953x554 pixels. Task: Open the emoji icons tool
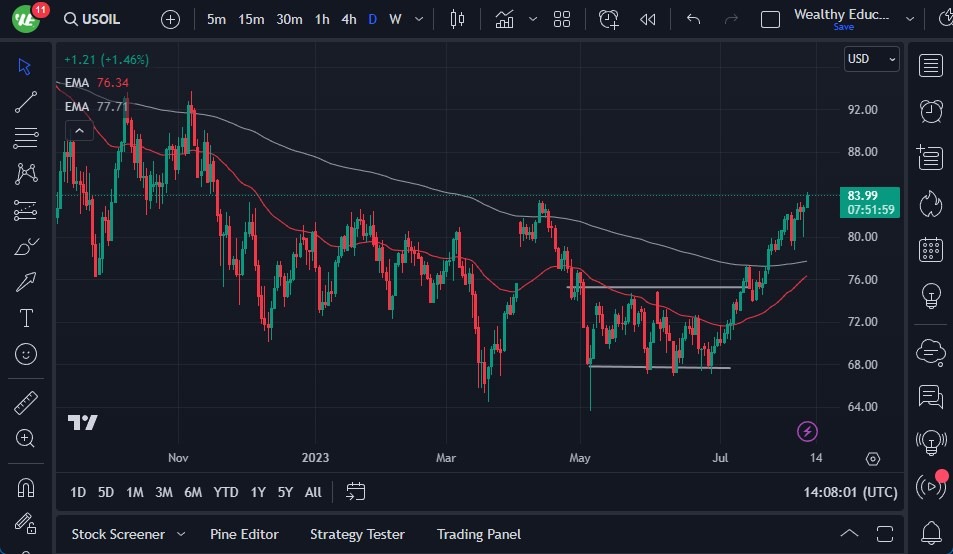click(26, 353)
